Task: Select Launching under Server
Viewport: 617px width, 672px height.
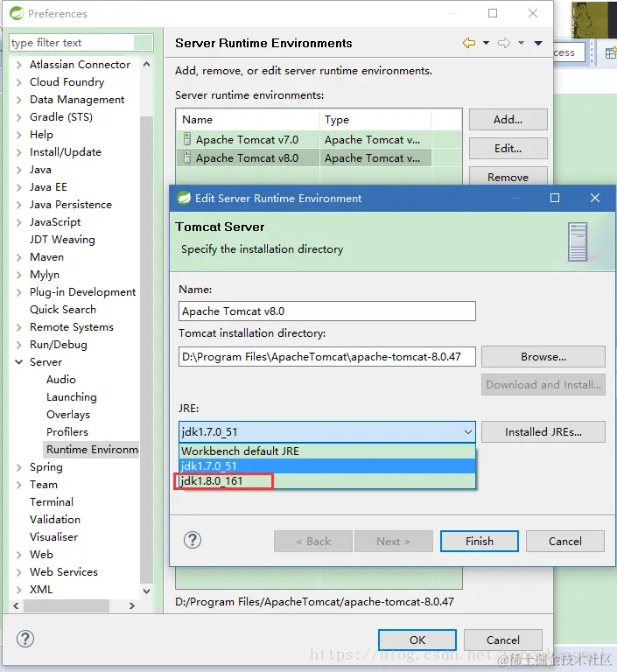Action: 72,397
